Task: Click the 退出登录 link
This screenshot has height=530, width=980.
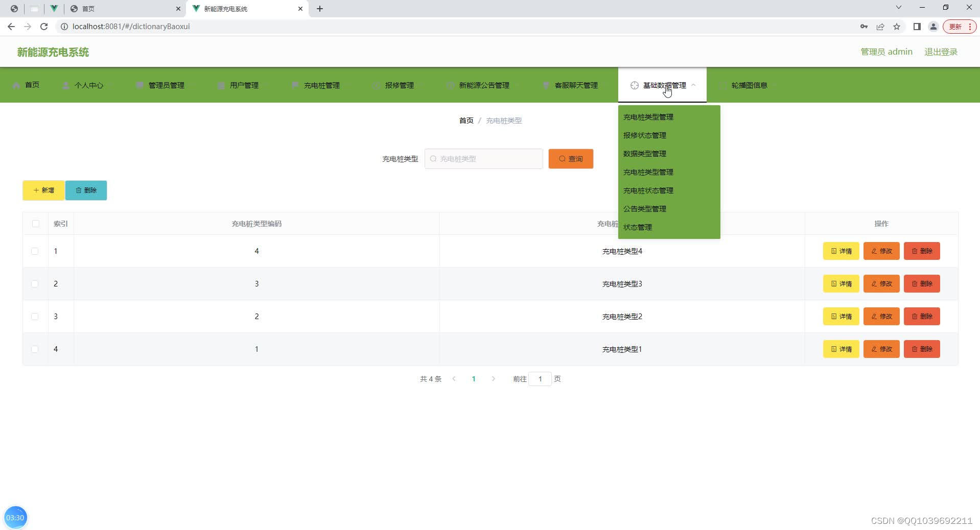Action: [x=941, y=52]
